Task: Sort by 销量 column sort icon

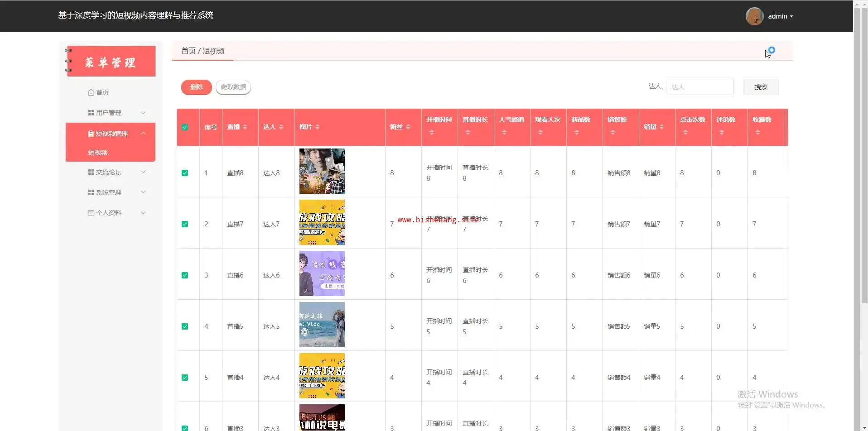Action: [662, 127]
